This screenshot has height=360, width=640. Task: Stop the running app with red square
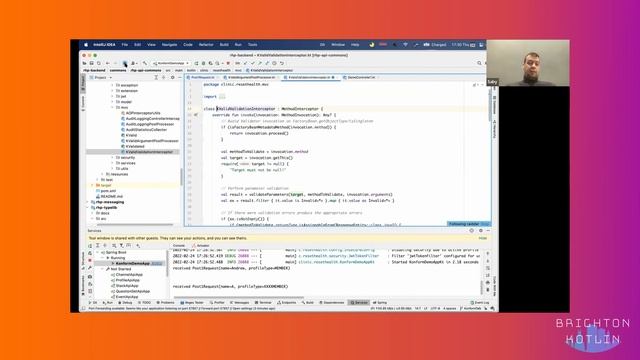(228, 63)
